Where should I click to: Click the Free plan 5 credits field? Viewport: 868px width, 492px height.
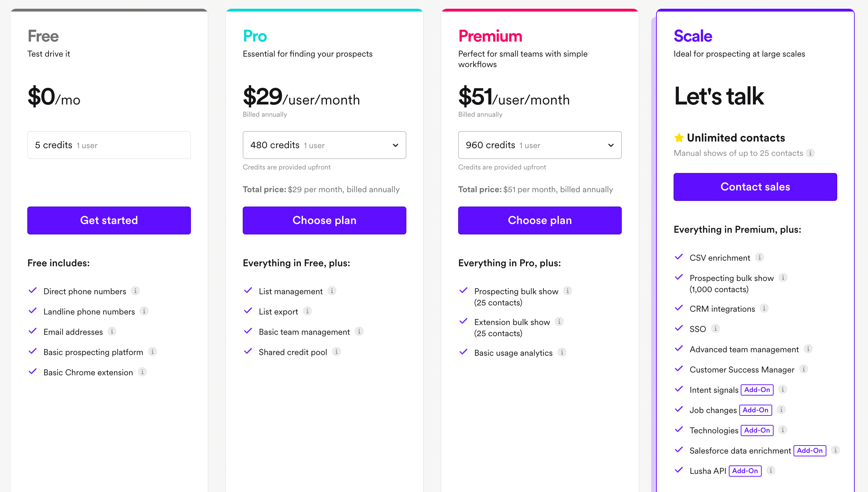coord(109,145)
